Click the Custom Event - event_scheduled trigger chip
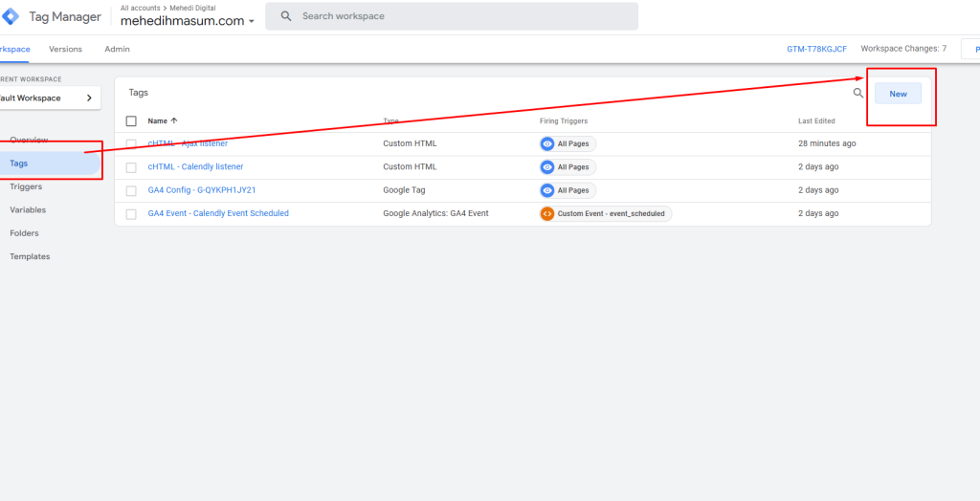The height and width of the screenshot is (501, 980). point(606,213)
